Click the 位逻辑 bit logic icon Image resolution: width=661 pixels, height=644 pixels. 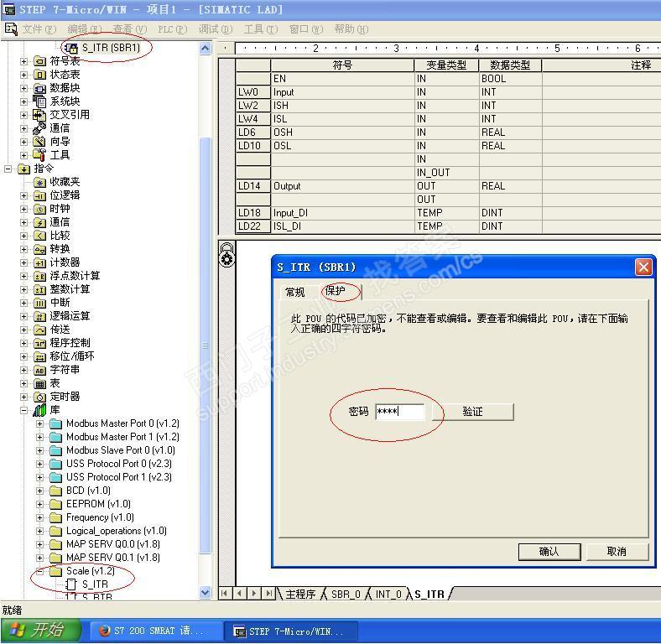click(39, 195)
